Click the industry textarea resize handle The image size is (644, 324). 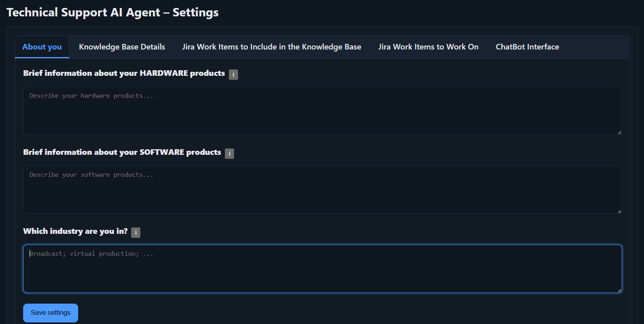[619, 290]
